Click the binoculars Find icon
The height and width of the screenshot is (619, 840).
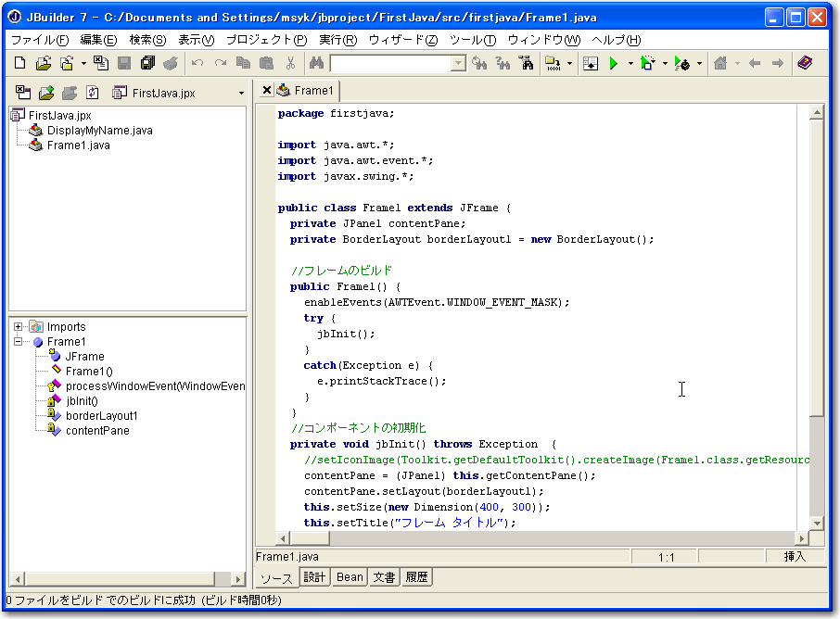pyautogui.click(x=315, y=63)
